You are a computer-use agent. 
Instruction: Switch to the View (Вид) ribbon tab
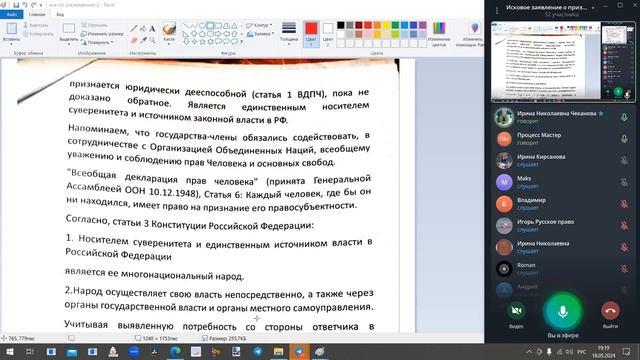coord(60,14)
